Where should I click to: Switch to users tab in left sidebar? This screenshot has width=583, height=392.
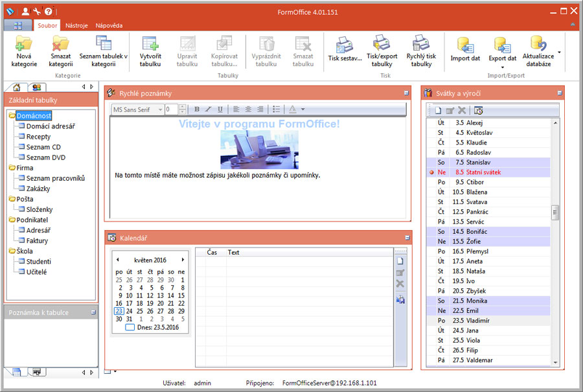(37, 87)
